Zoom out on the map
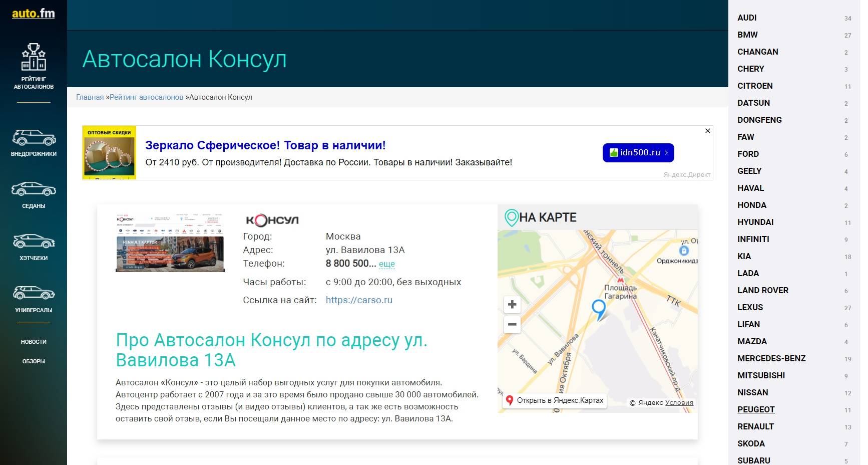868x465 pixels. 512,324
